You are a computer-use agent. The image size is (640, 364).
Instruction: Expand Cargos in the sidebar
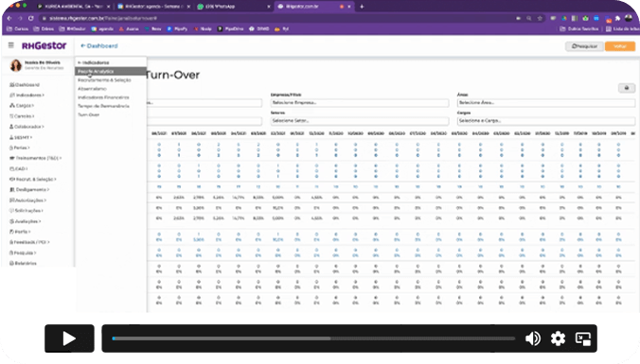(x=22, y=106)
